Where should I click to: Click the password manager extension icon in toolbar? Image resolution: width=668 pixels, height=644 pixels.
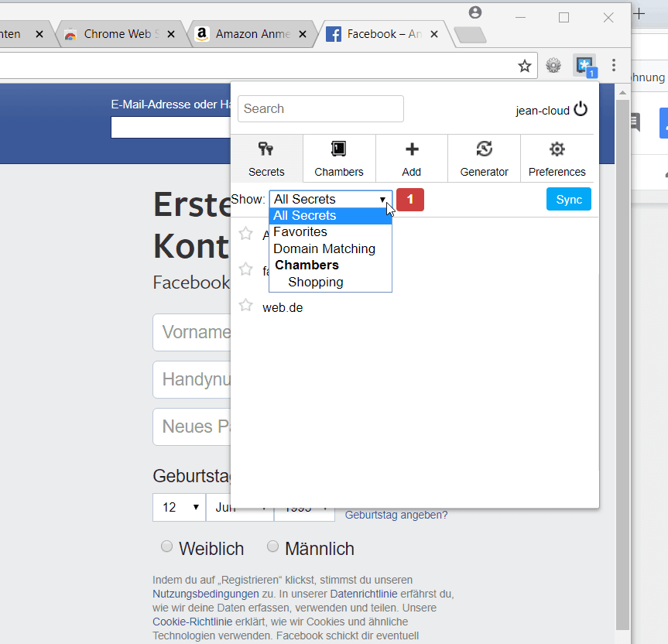tap(585, 66)
